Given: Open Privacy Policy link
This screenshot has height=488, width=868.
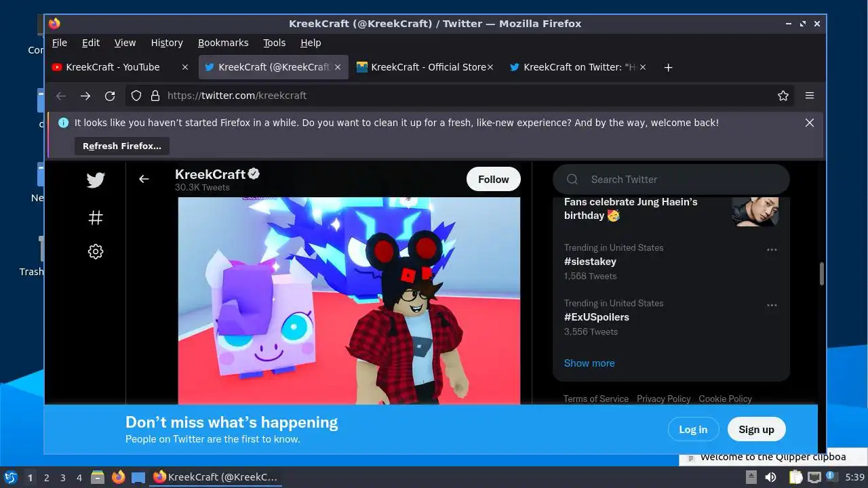Looking at the screenshot, I should coord(664,399).
